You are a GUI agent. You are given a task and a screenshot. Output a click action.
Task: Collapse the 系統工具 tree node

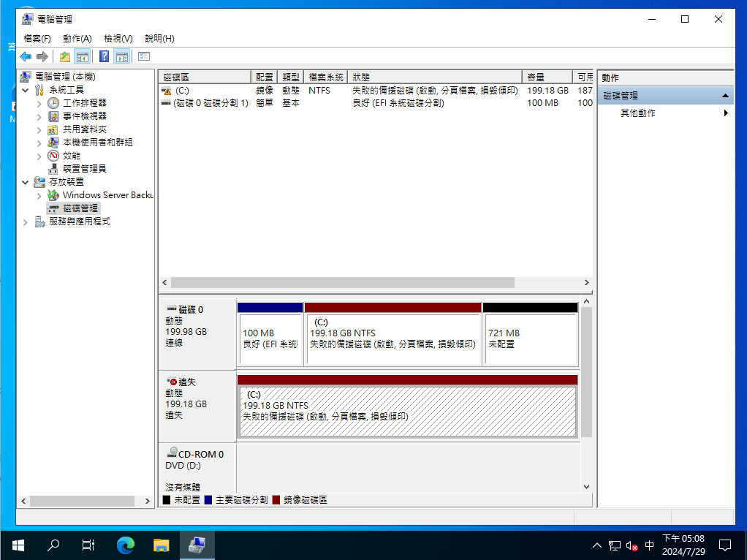click(x=26, y=90)
